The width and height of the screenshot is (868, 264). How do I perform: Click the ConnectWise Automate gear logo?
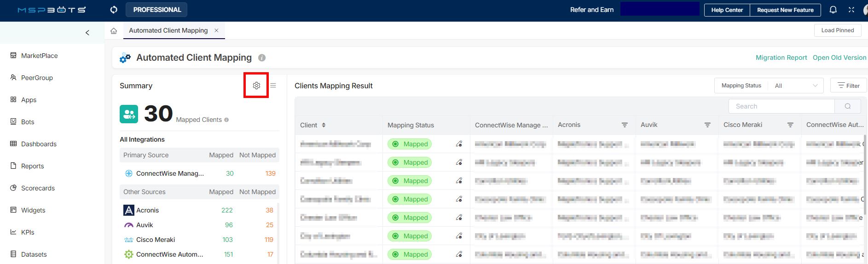click(129, 254)
